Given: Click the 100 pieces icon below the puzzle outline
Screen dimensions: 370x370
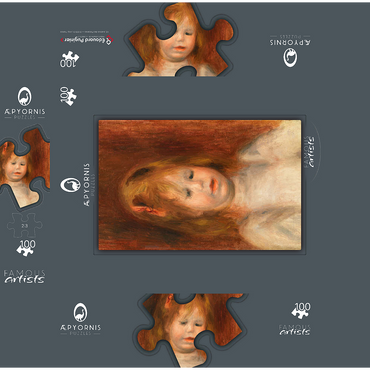Looking at the screenshot, I should point(25,248).
